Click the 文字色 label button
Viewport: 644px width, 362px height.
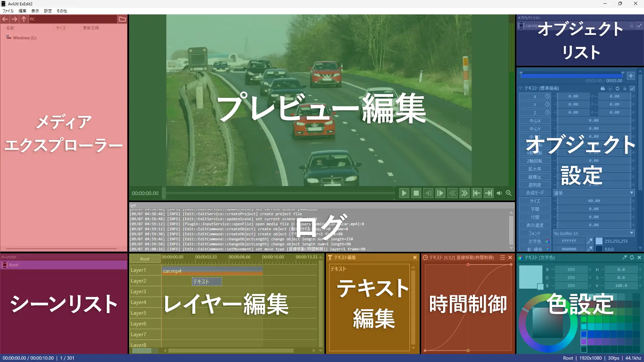point(535,241)
